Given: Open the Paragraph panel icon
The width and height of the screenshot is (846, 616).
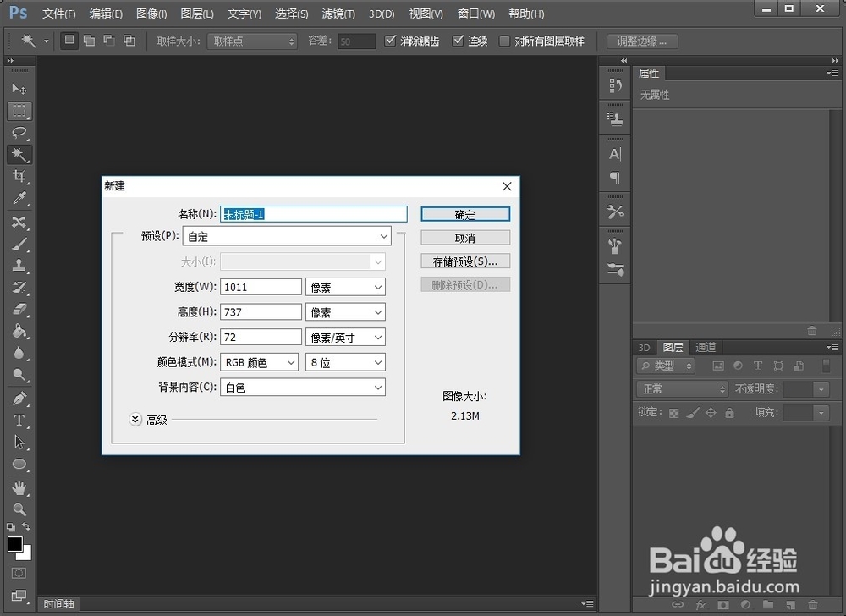Looking at the screenshot, I should pyautogui.click(x=615, y=177).
